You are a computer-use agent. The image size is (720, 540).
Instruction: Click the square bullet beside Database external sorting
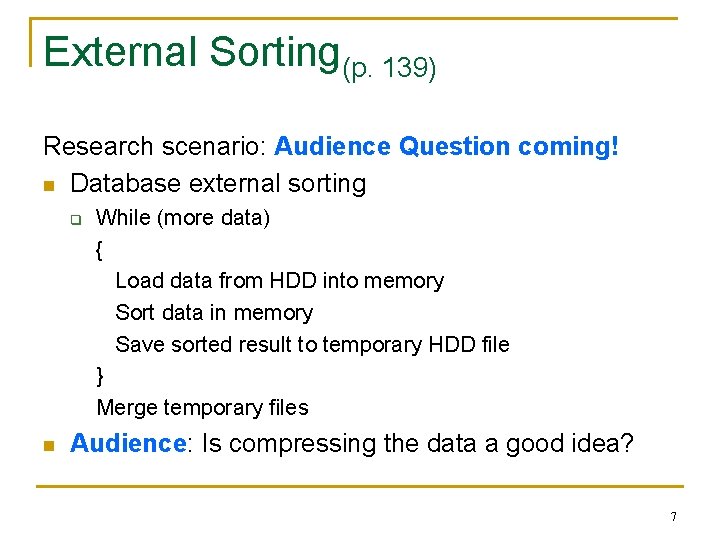tap(49, 185)
